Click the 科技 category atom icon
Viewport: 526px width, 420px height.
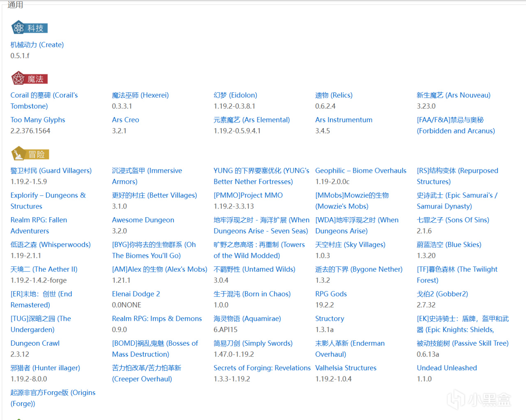pyautogui.click(x=18, y=28)
